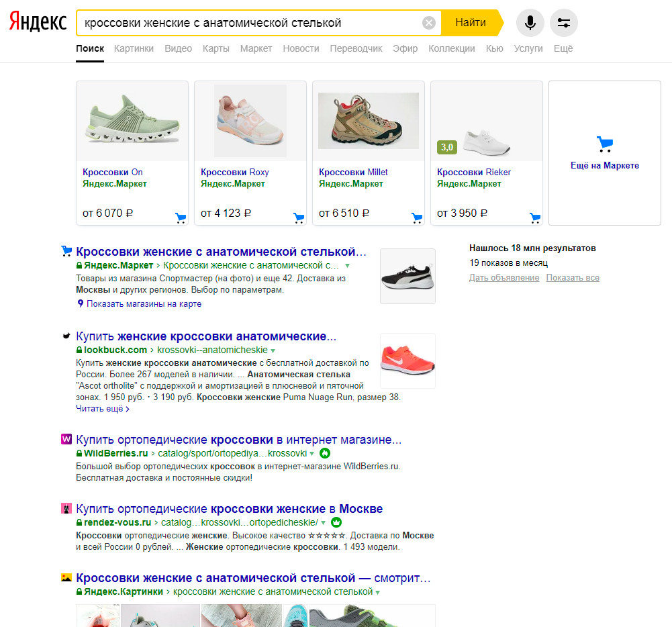
Task: Go to the Карты tab
Action: click(216, 48)
